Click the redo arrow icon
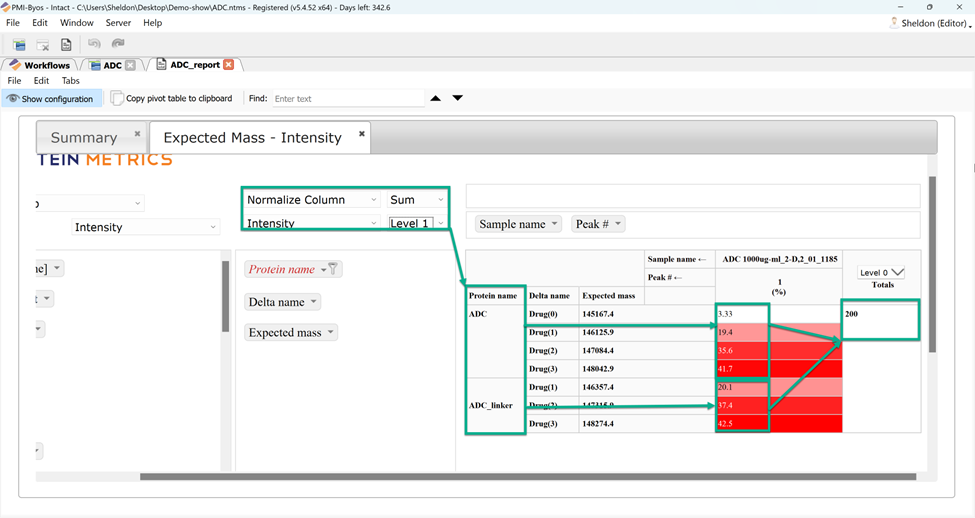This screenshot has height=518, width=975. [x=118, y=44]
